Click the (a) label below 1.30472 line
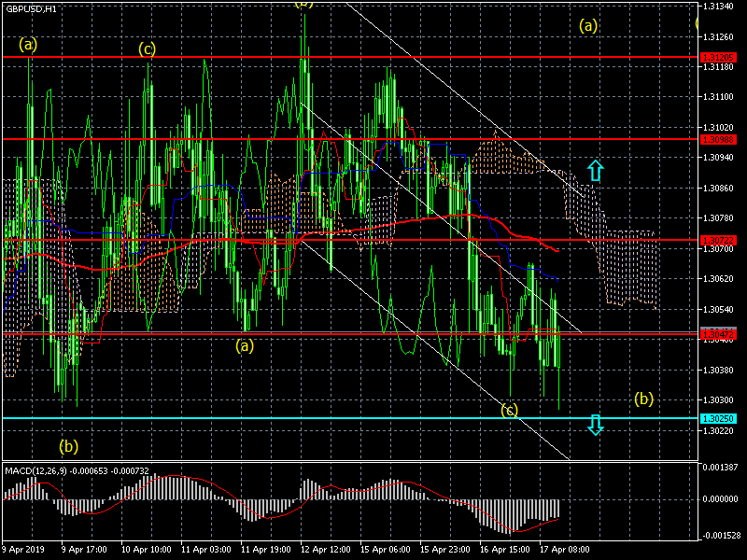The image size is (747, 560). [244, 345]
